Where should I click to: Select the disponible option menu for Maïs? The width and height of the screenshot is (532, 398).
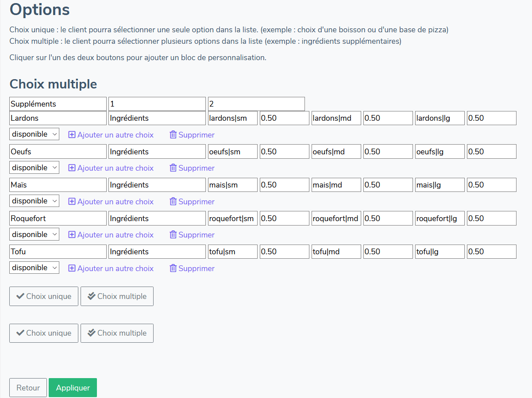(34, 200)
